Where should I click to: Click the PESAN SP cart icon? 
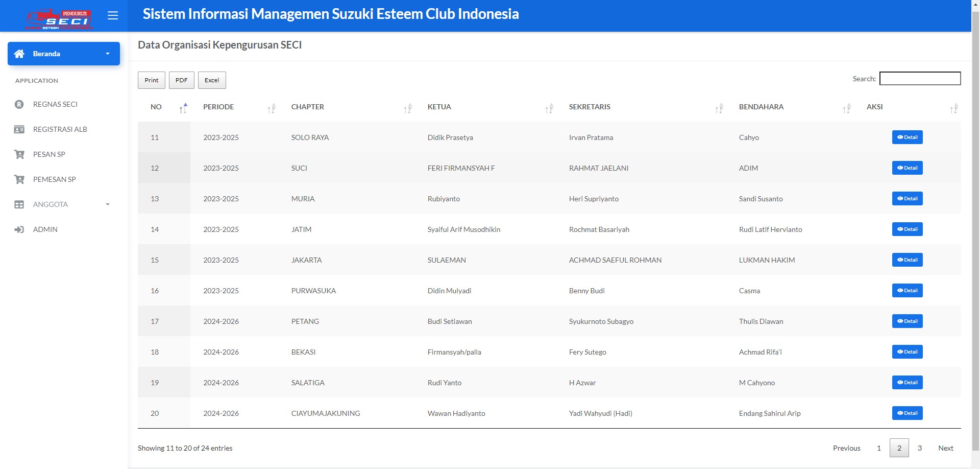pyautogui.click(x=19, y=154)
